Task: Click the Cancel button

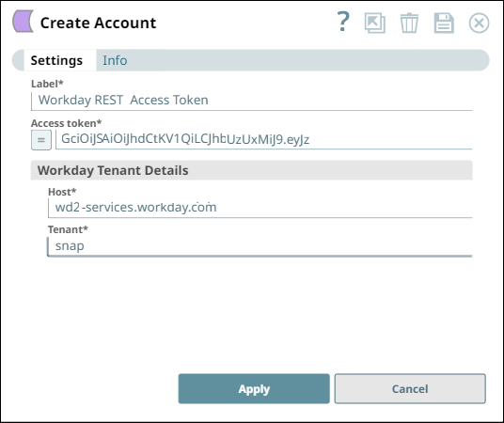Action: pos(410,388)
